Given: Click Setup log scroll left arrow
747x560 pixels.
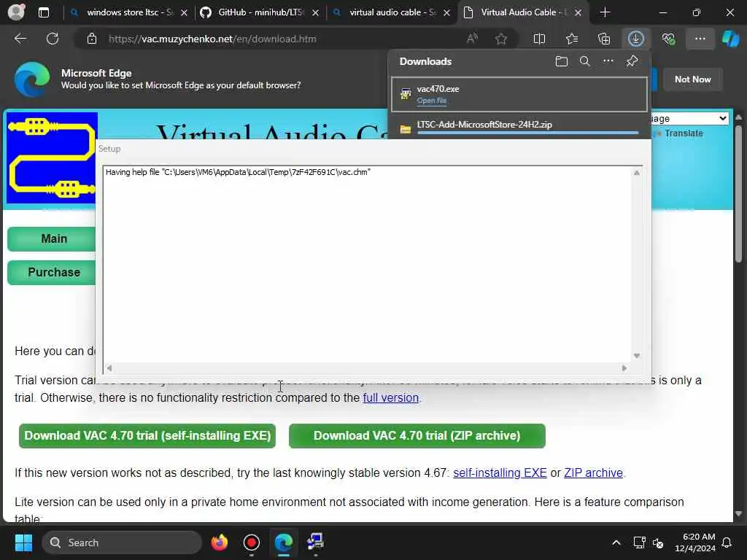Looking at the screenshot, I should point(109,367).
